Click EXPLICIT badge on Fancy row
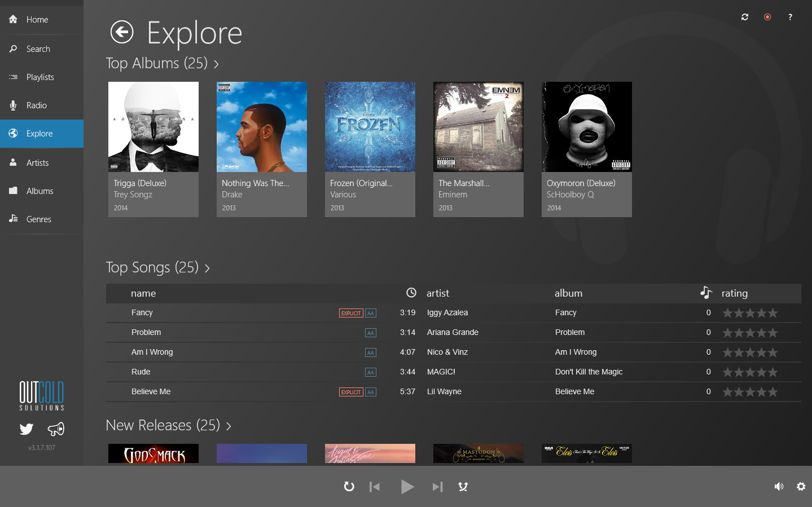 351,313
